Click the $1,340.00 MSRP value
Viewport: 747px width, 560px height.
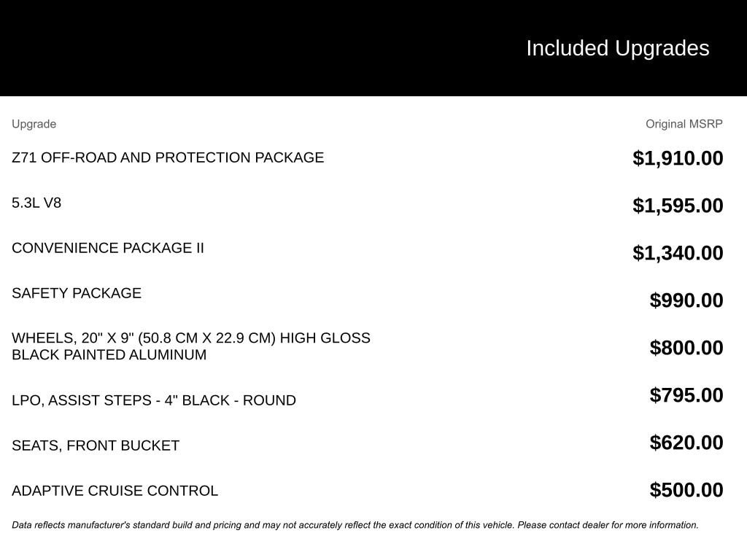point(678,253)
